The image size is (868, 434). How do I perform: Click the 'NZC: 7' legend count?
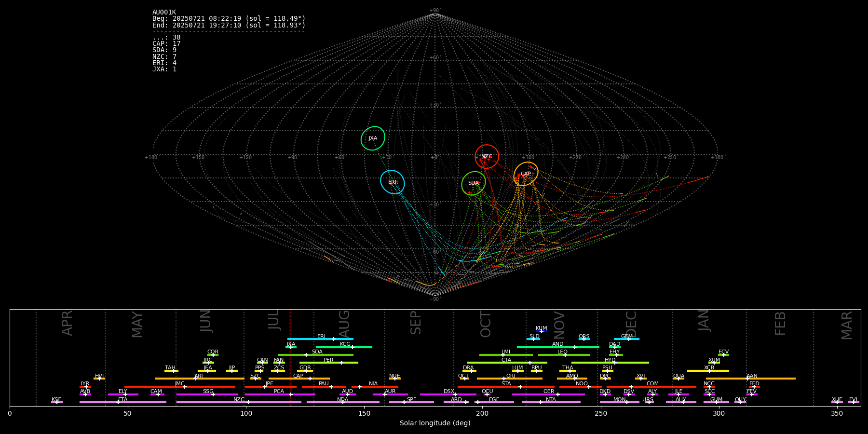pos(164,56)
